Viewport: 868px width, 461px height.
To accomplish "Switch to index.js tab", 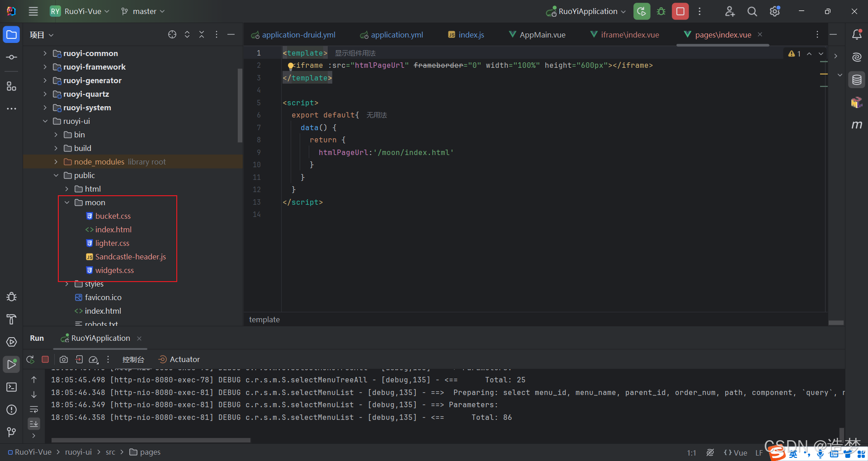I will tap(466, 35).
